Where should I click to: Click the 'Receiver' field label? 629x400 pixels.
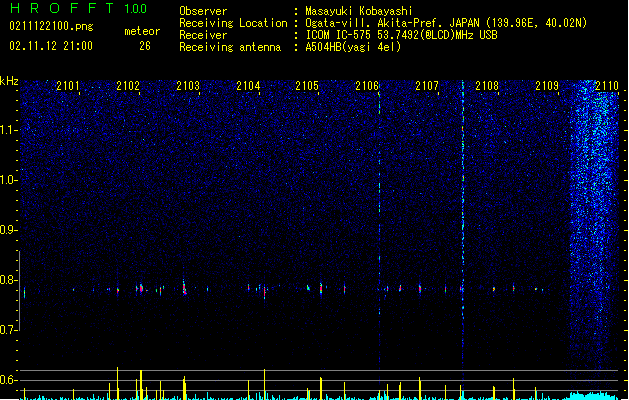203,35
